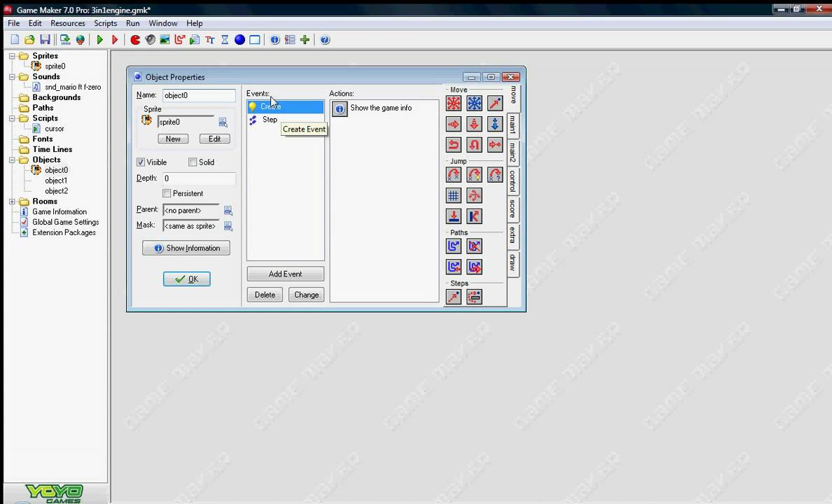This screenshot has height=504, width=832.
Task: Create a sprite with the red Pac-Man icon
Action: click(135, 40)
